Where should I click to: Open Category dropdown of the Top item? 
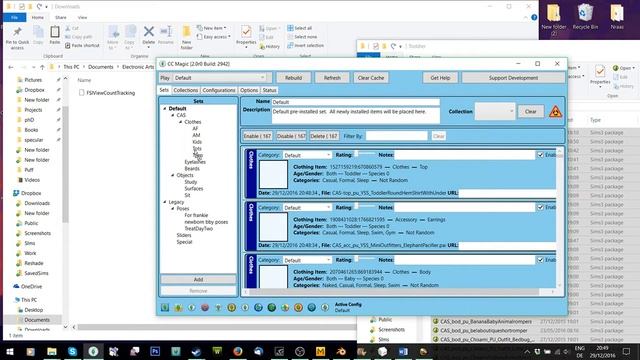click(307, 155)
